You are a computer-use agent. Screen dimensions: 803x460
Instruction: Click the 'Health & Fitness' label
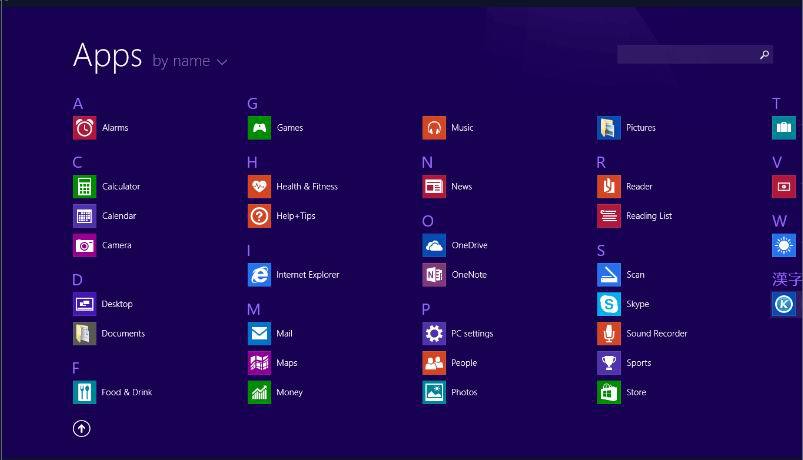(x=307, y=187)
